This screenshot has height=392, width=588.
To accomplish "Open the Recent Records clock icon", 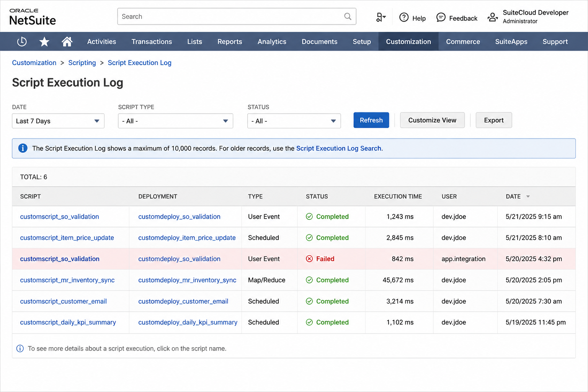I will 22,41.
